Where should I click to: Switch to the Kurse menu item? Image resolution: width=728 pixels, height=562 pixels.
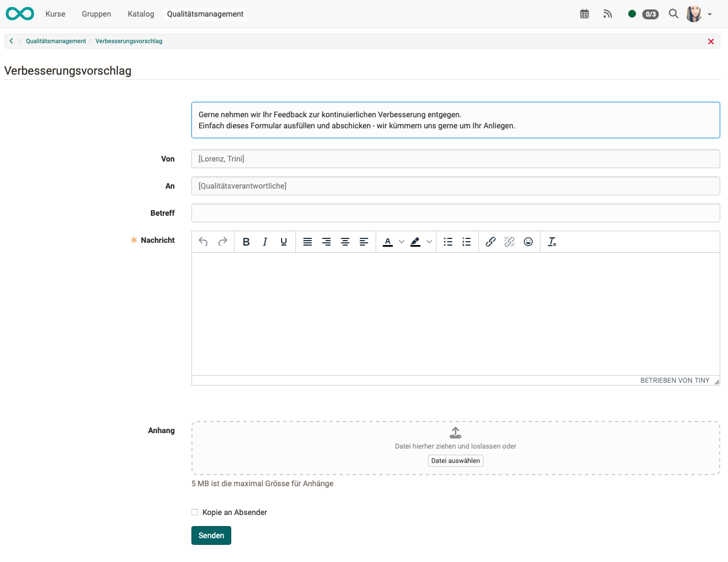pyautogui.click(x=55, y=14)
